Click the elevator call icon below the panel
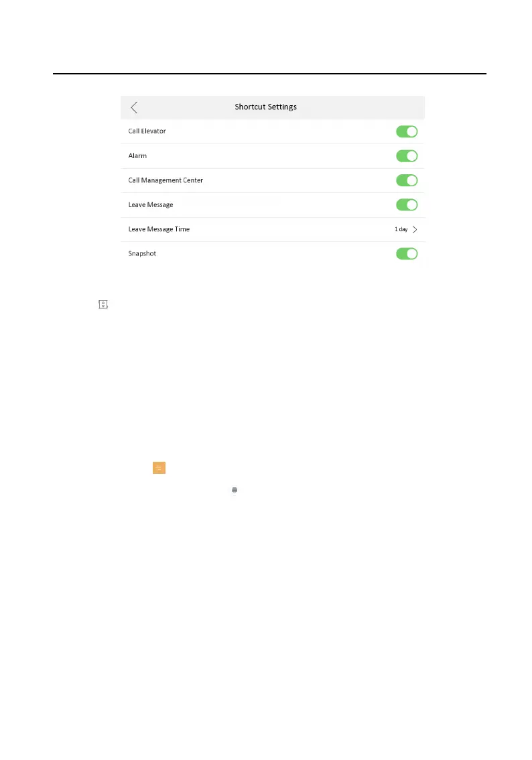Viewport: 532px width, 760px height. tap(103, 304)
